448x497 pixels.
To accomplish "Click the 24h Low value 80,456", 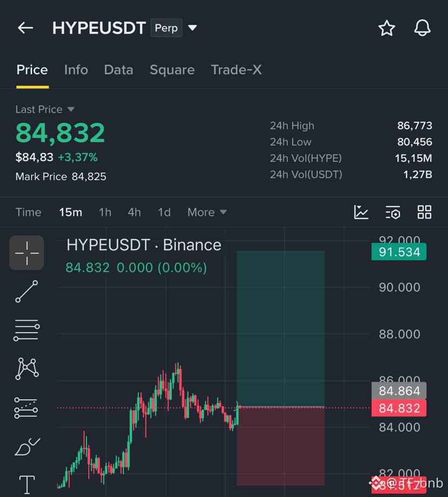I will 414,142.
